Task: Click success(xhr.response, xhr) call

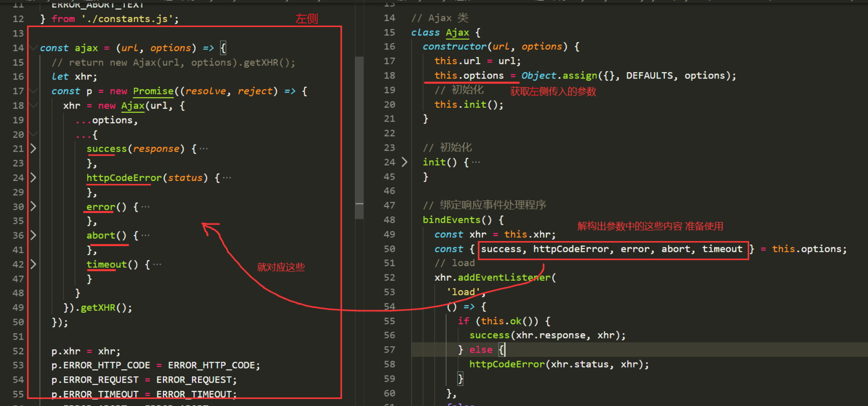Action: (547, 335)
